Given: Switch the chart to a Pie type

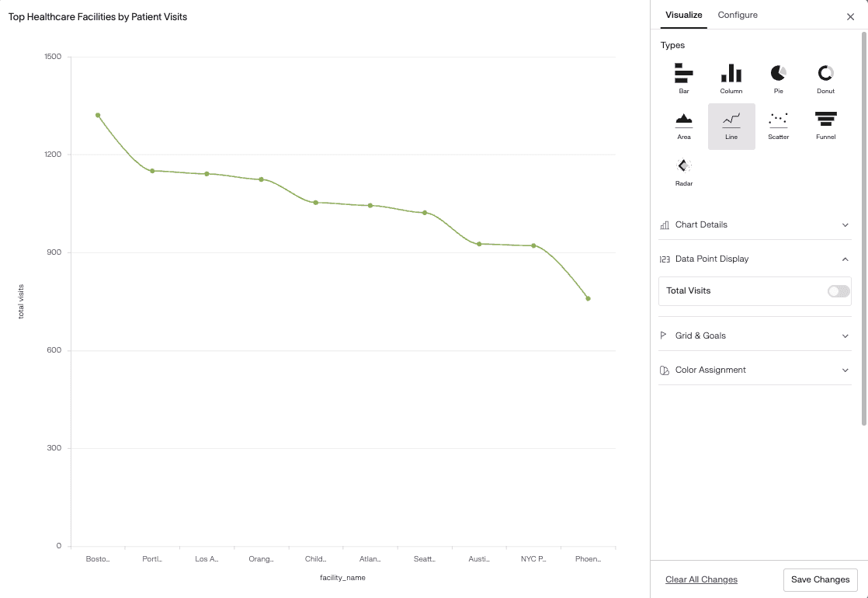Looking at the screenshot, I should coord(778,75).
